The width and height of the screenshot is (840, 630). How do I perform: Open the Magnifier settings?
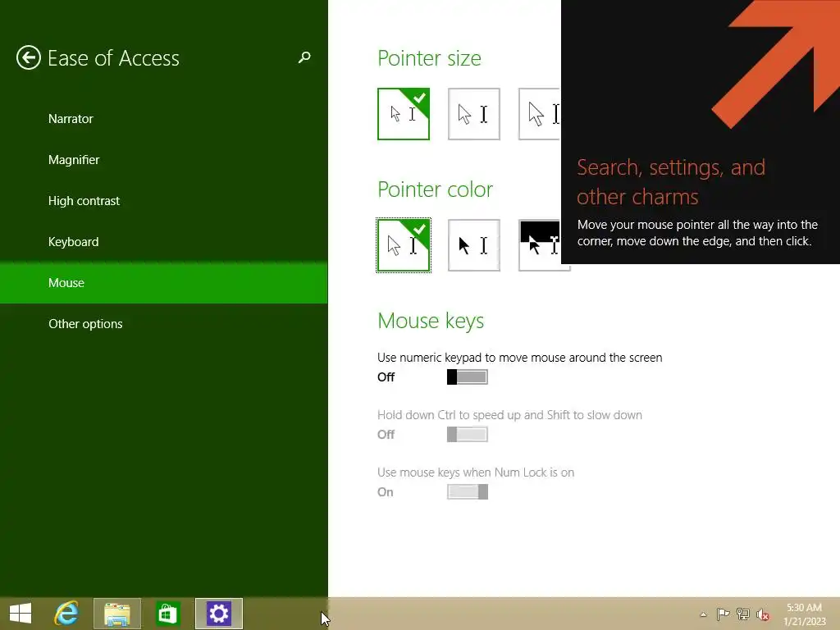pyautogui.click(x=74, y=160)
